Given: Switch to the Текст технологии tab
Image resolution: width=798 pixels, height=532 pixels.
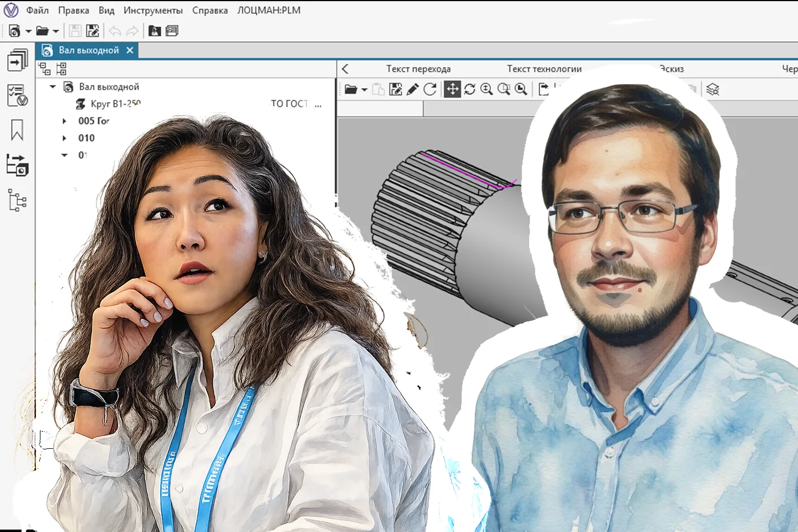Looking at the screenshot, I should [544, 69].
